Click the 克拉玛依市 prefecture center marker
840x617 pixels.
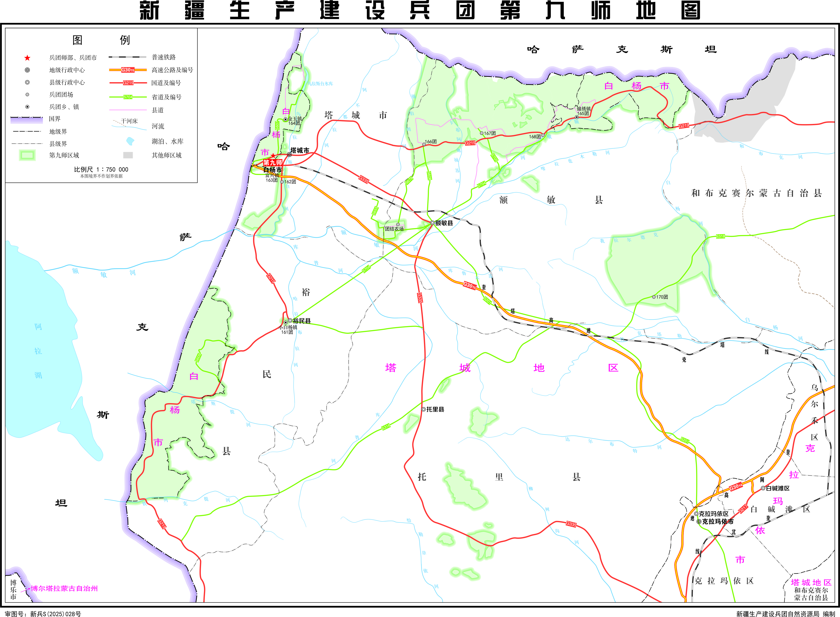coord(699,521)
